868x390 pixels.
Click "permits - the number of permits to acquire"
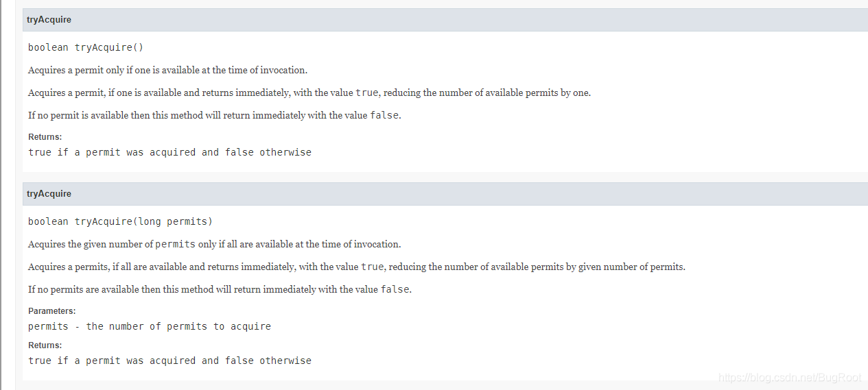[x=150, y=326]
